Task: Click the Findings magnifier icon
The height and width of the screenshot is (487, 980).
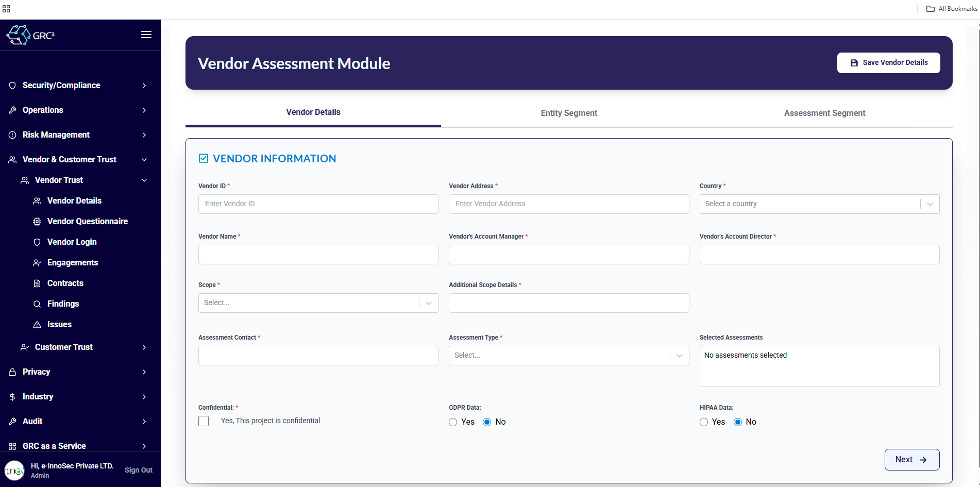Action: 37,304
